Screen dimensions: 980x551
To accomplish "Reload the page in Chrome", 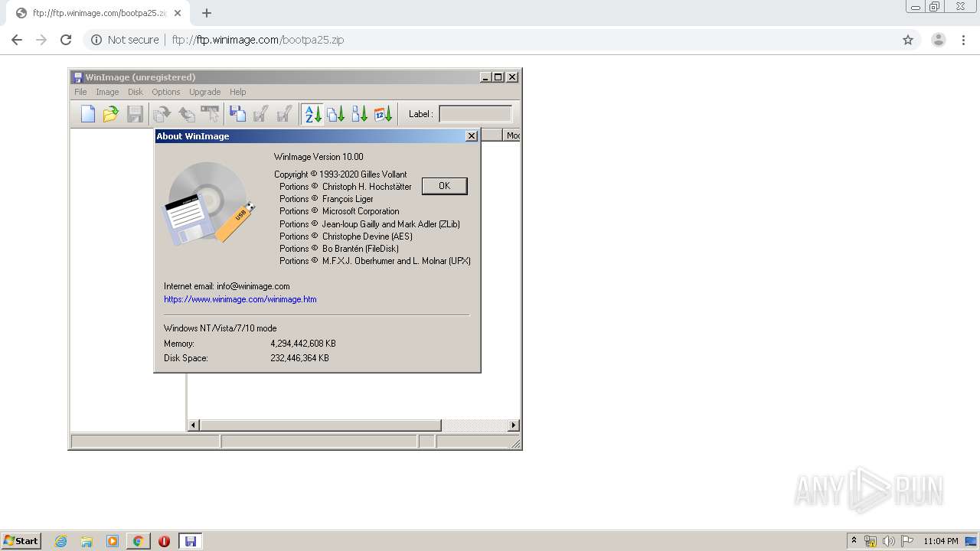I will [x=66, y=40].
